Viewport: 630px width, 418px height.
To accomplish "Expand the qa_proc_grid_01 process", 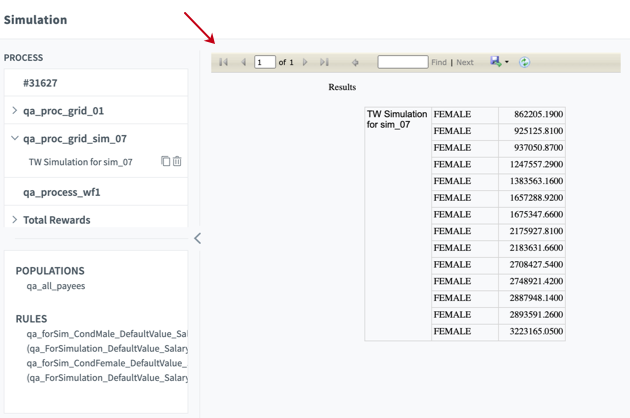I will (15, 111).
